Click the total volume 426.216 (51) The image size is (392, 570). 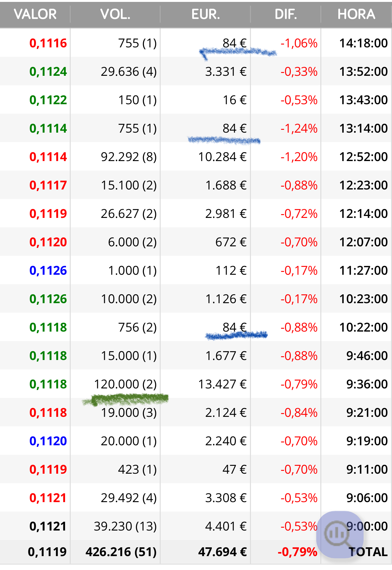pos(121,552)
